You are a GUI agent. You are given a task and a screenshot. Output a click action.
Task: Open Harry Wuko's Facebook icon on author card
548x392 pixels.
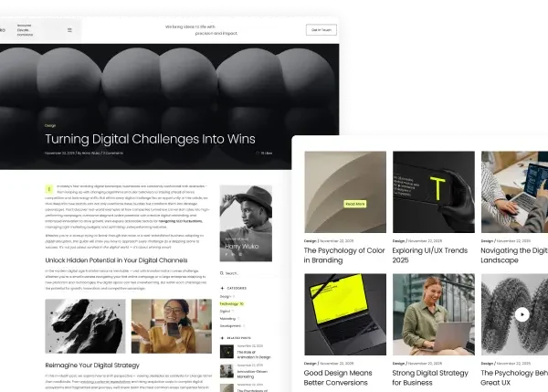[227, 254]
